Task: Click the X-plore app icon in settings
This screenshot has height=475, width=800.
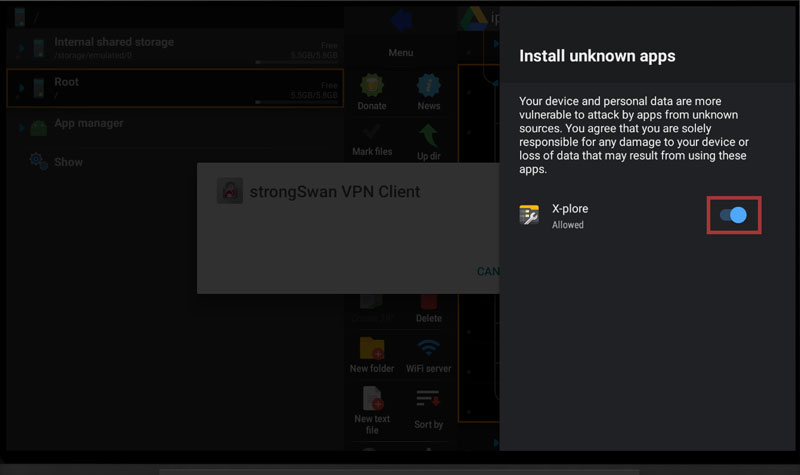Action: [529, 215]
